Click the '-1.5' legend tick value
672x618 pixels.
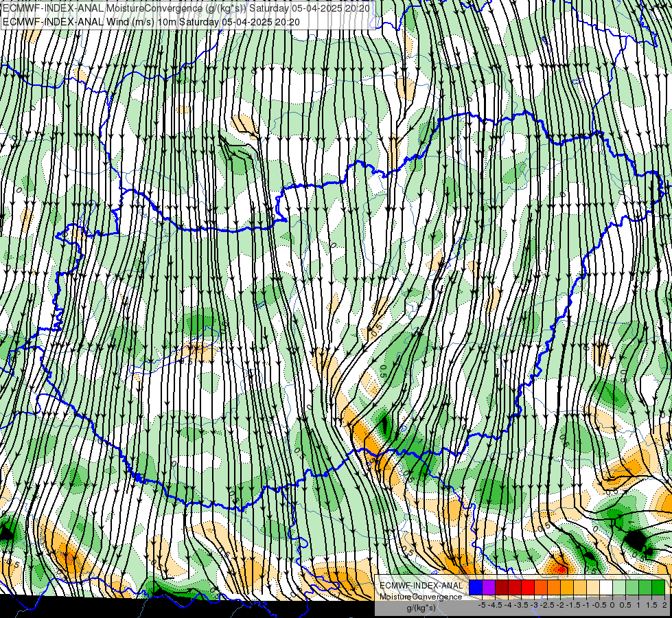pos(573,605)
